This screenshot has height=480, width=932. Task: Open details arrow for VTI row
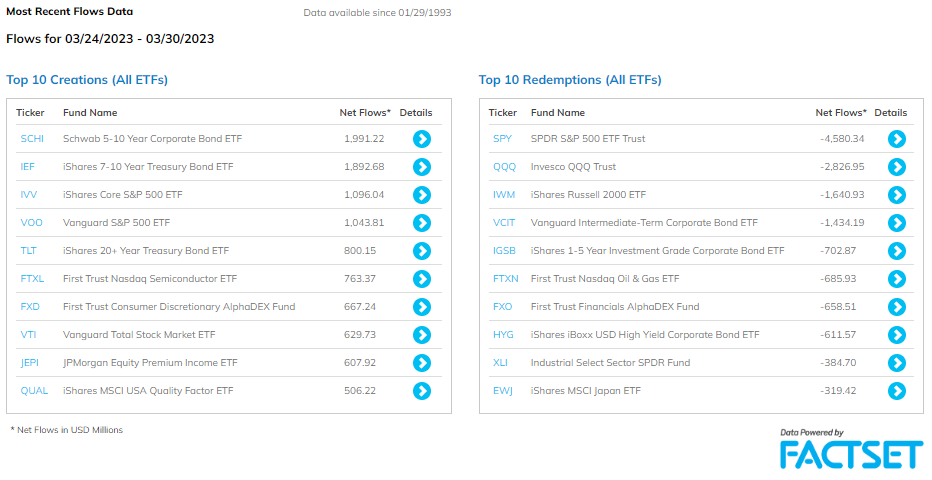[422, 335]
